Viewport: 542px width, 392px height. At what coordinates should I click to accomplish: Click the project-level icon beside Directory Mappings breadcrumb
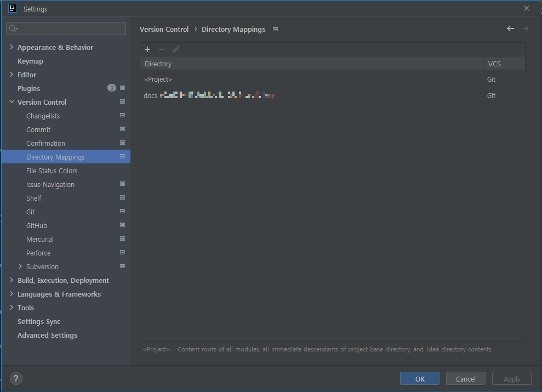pos(275,30)
